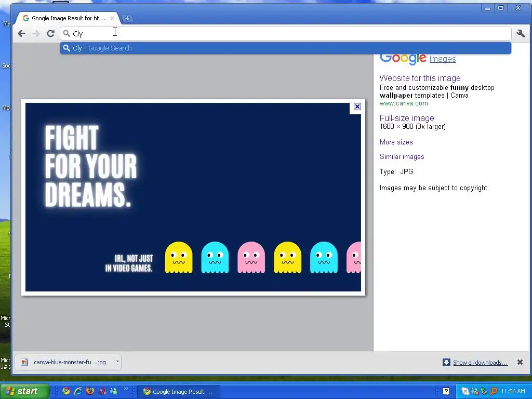Click the address bar containing Cly
The width and height of the screenshot is (532, 399).
coord(286,34)
